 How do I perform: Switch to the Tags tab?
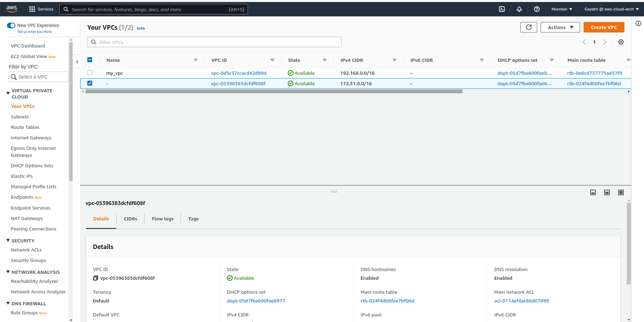(193, 219)
